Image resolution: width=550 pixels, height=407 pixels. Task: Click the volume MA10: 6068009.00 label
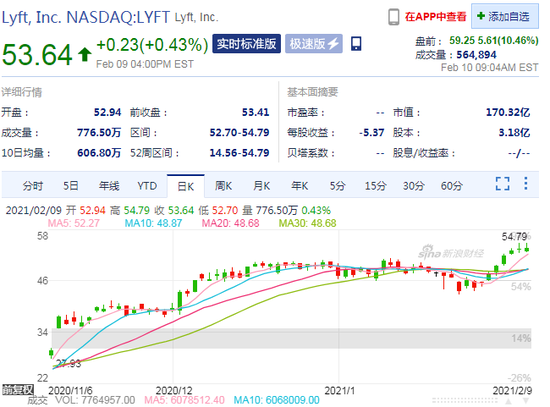tap(276, 400)
